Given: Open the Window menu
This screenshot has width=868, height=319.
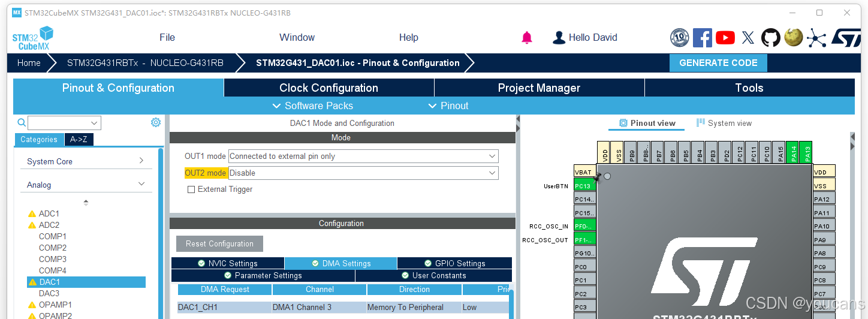Looking at the screenshot, I should (x=297, y=37).
